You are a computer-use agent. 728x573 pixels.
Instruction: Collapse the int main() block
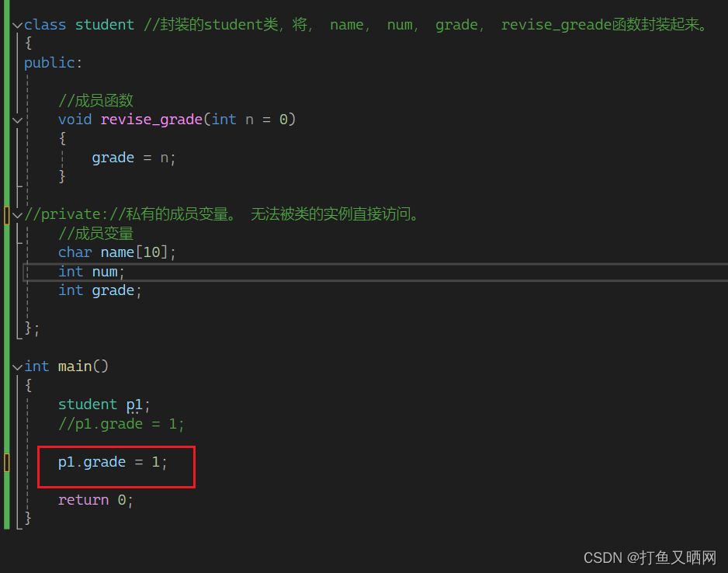(18, 366)
